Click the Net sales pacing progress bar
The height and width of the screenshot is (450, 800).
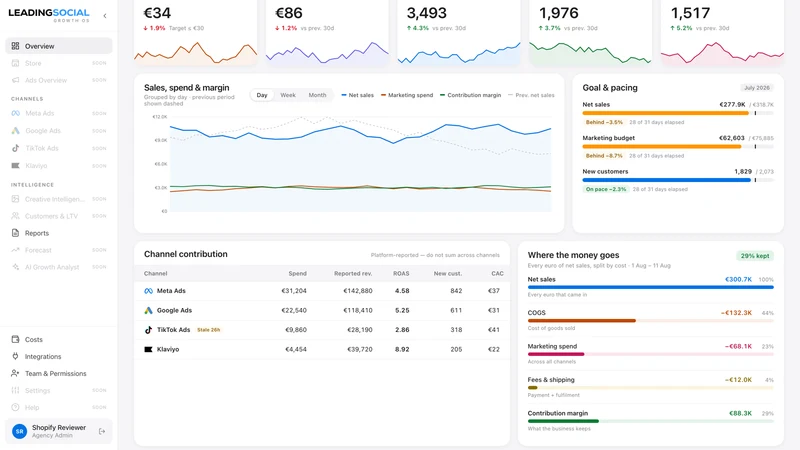[678, 113]
